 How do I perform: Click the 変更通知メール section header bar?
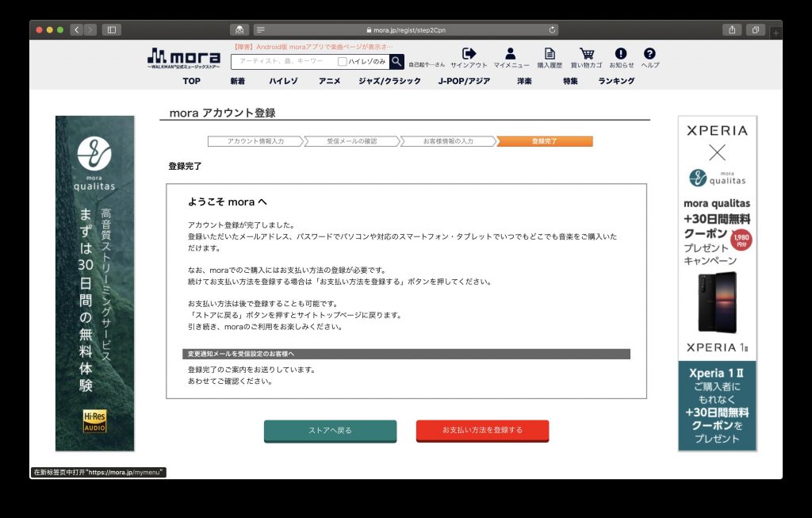click(x=407, y=354)
